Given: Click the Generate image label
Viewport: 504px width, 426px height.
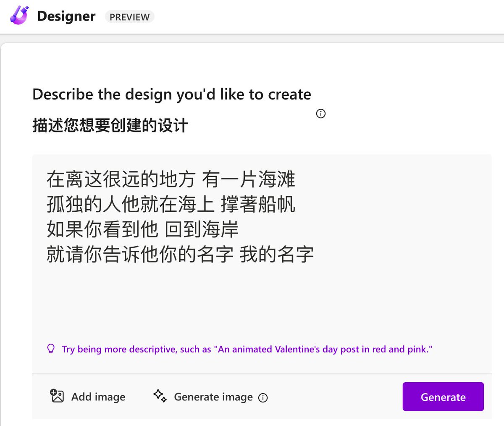Looking at the screenshot, I should 213,397.
